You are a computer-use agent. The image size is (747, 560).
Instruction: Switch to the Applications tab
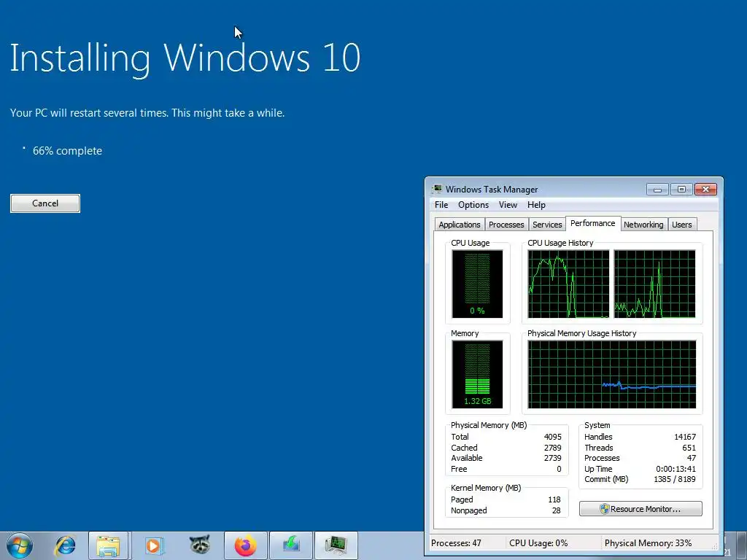click(460, 225)
